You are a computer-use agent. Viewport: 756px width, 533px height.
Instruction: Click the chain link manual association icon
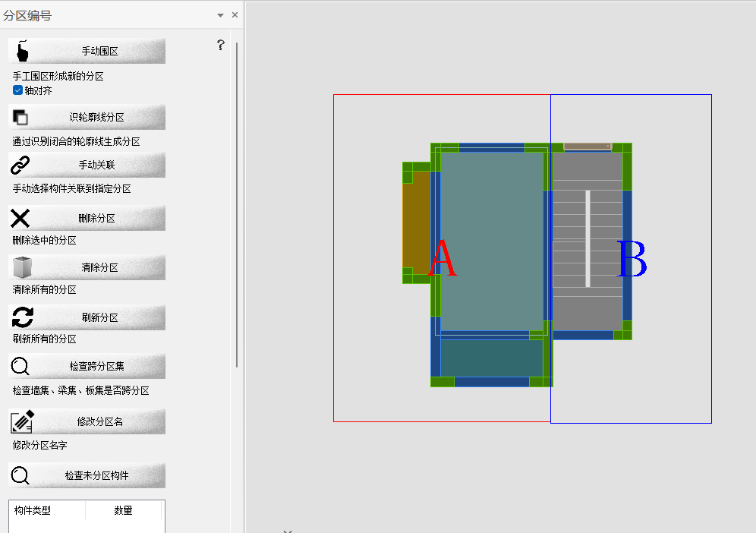point(20,165)
